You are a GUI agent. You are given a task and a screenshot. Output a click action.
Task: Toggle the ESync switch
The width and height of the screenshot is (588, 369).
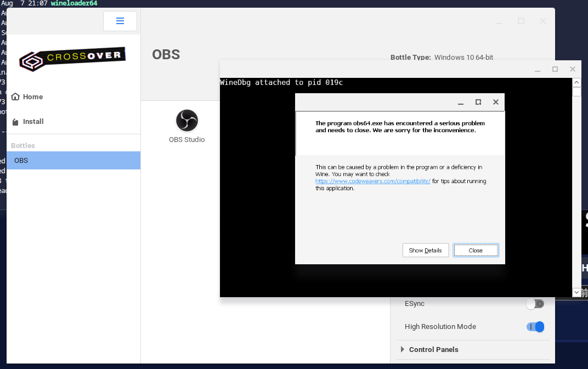535,304
